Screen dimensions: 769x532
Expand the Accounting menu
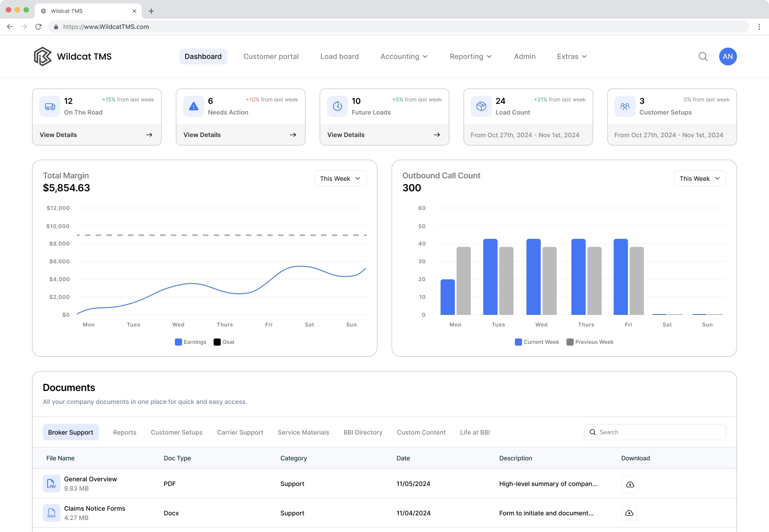tap(403, 56)
